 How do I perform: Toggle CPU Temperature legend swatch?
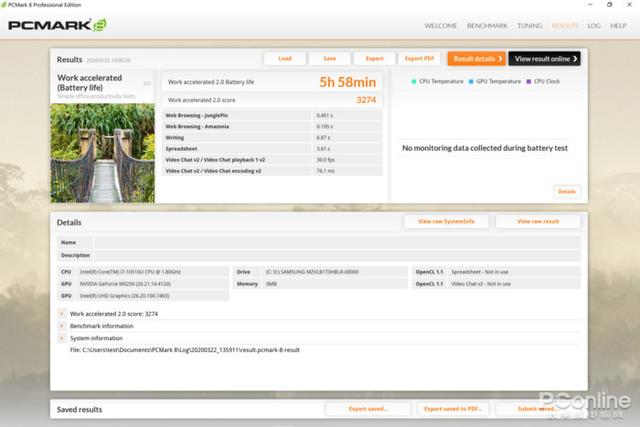414,82
